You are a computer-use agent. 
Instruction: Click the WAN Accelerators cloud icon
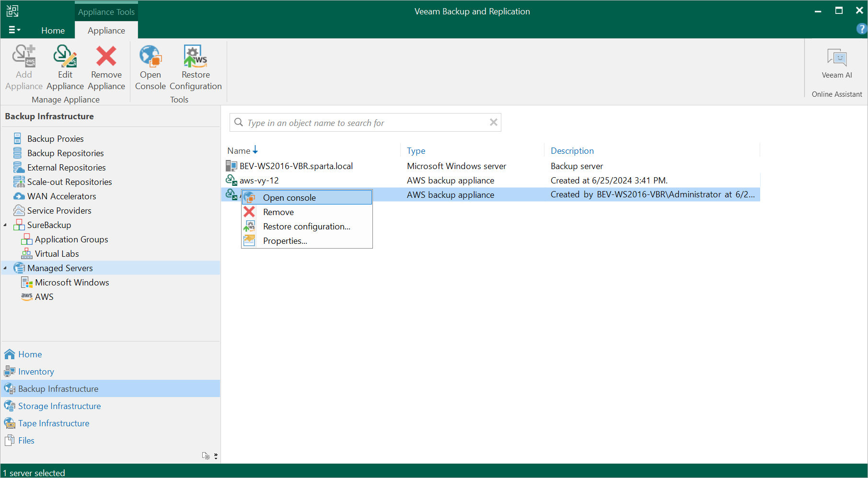pyautogui.click(x=19, y=196)
